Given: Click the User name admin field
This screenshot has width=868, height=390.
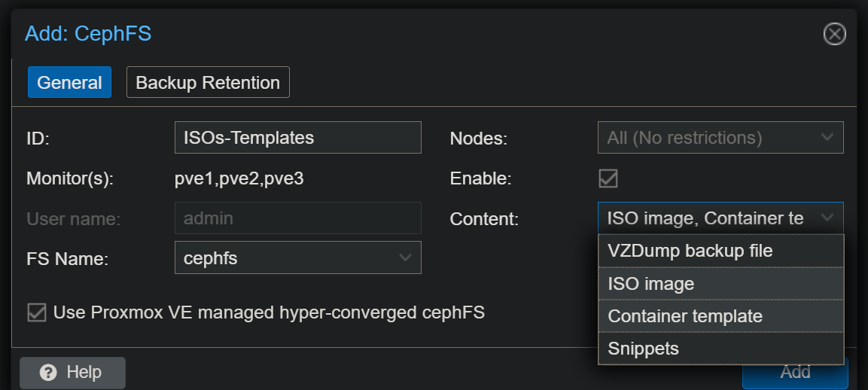Looking at the screenshot, I should tap(298, 218).
